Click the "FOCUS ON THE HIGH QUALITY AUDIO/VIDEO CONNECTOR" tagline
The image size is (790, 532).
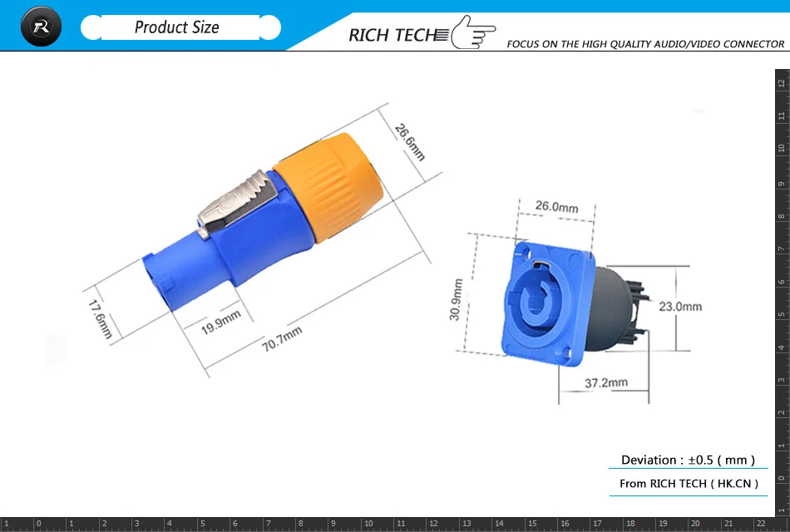[x=645, y=44]
